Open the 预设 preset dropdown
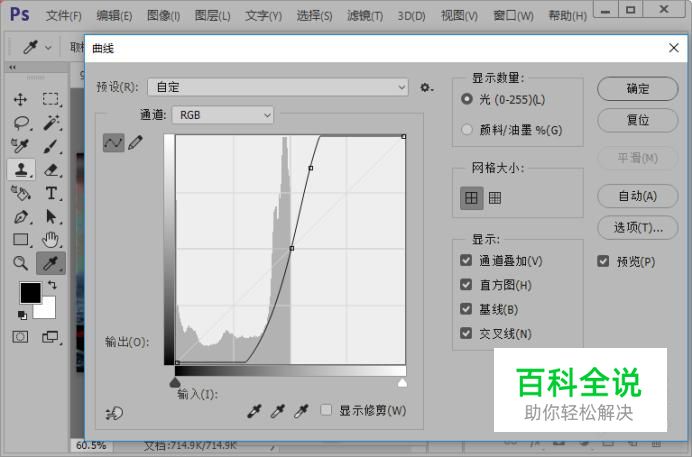The width and height of the screenshot is (692, 457). click(x=278, y=87)
